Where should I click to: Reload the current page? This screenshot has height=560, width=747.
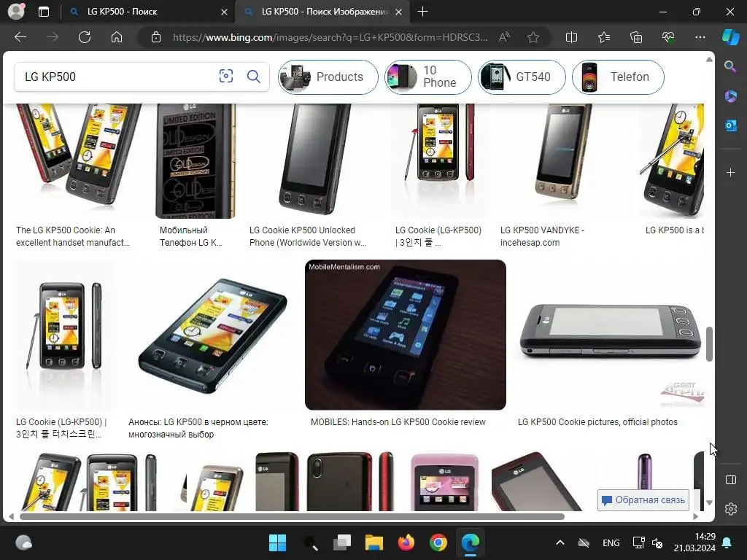[x=85, y=37]
